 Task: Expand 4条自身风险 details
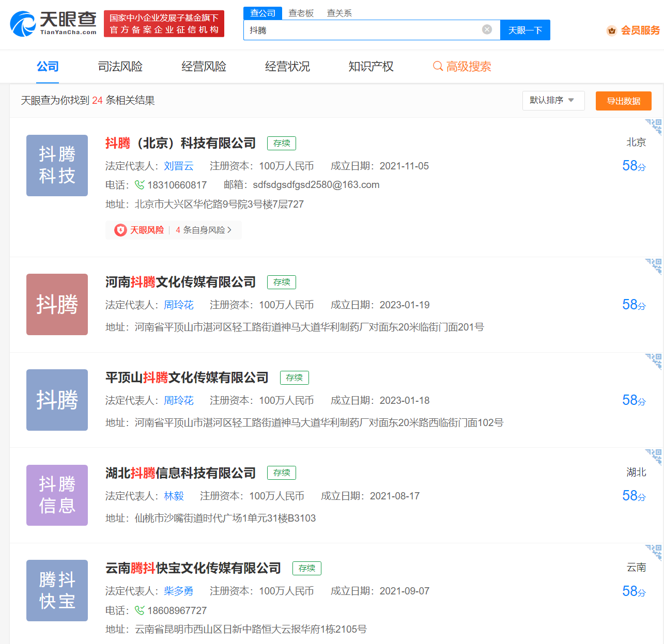205,230
